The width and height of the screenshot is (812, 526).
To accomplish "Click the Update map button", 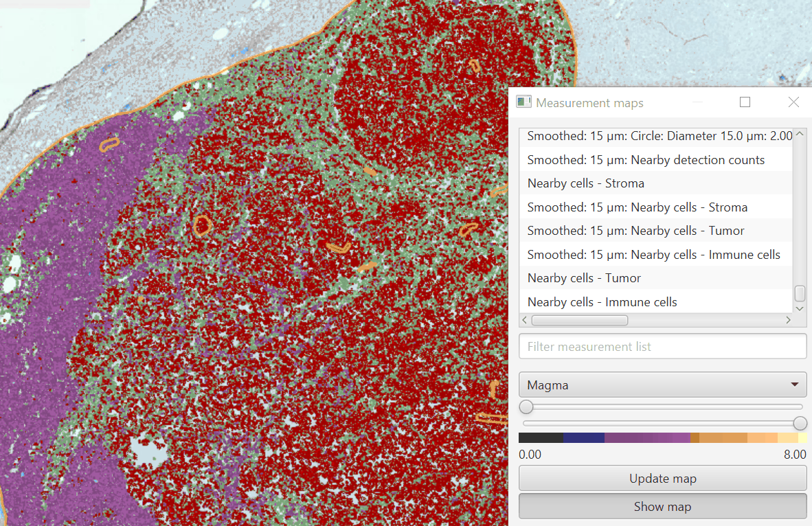I will 663,478.
